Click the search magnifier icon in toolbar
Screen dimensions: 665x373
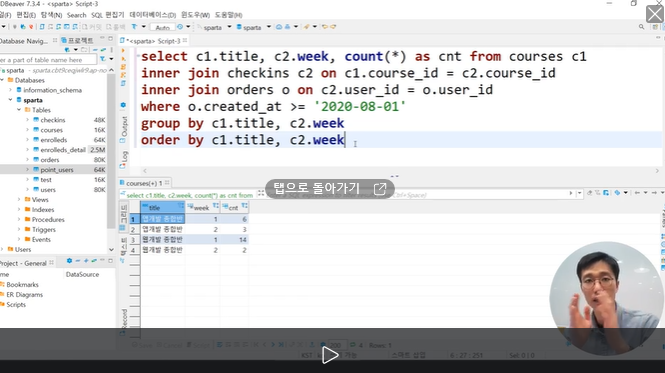[x=642, y=27]
